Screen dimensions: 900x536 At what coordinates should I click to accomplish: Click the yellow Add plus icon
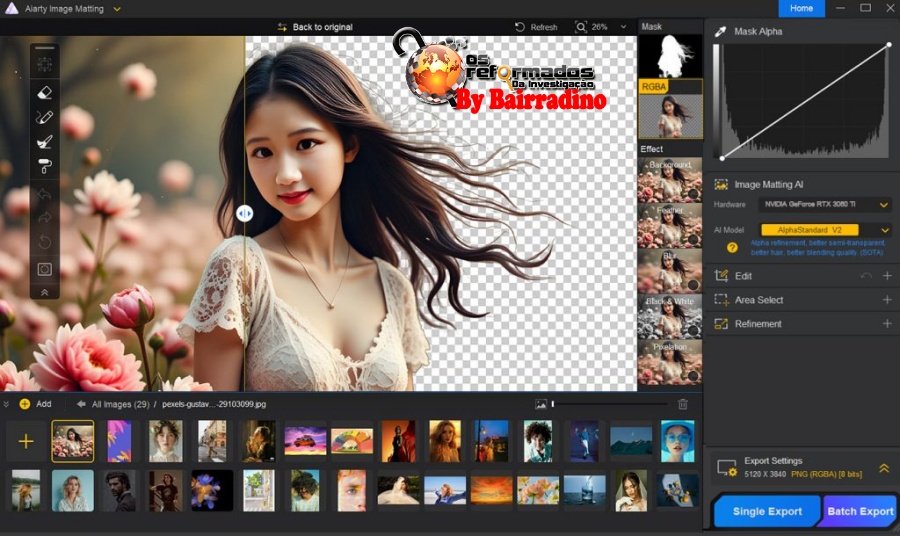(25, 404)
